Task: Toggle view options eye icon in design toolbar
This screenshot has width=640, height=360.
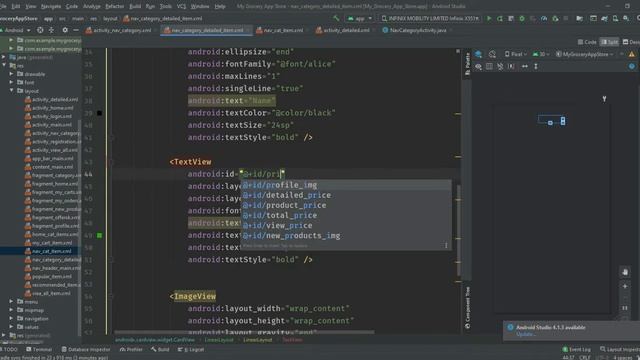Action: point(478,66)
